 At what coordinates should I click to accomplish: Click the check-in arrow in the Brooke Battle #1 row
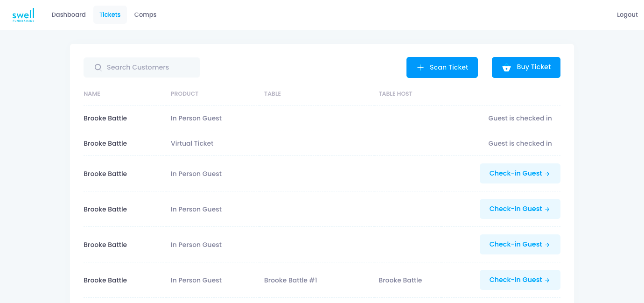click(x=547, y=280)
